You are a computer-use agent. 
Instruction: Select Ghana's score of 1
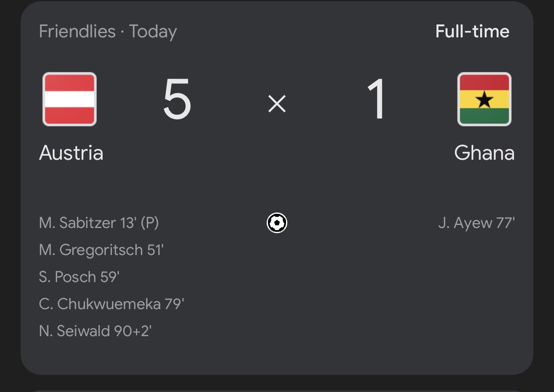coord(377,100)
